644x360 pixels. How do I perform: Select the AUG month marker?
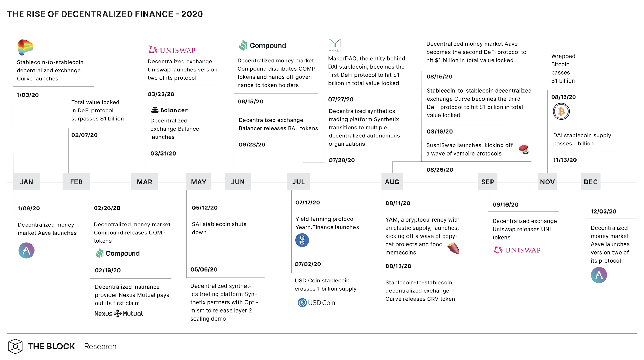coord(392,182)
